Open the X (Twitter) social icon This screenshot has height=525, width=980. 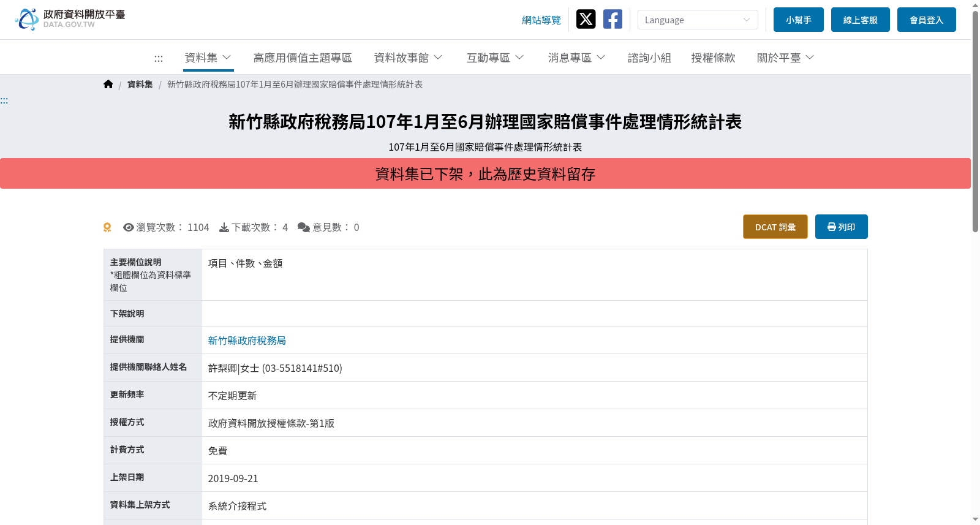click(x=586, y=20)
